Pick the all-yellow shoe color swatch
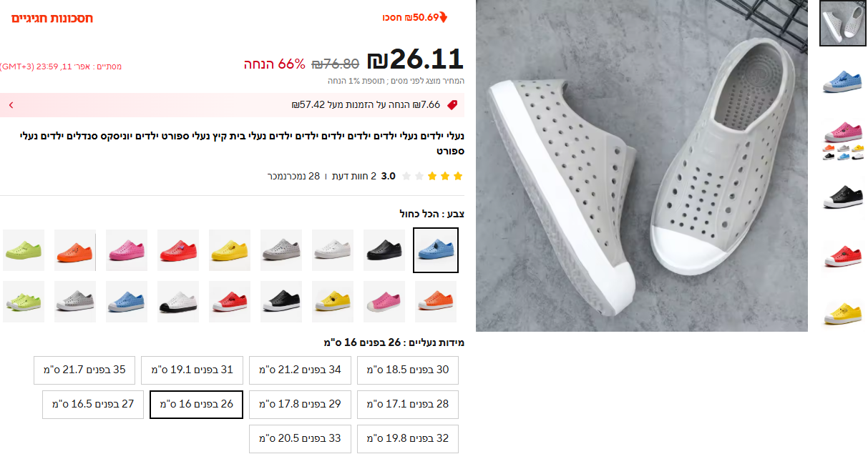 (230, 250)
